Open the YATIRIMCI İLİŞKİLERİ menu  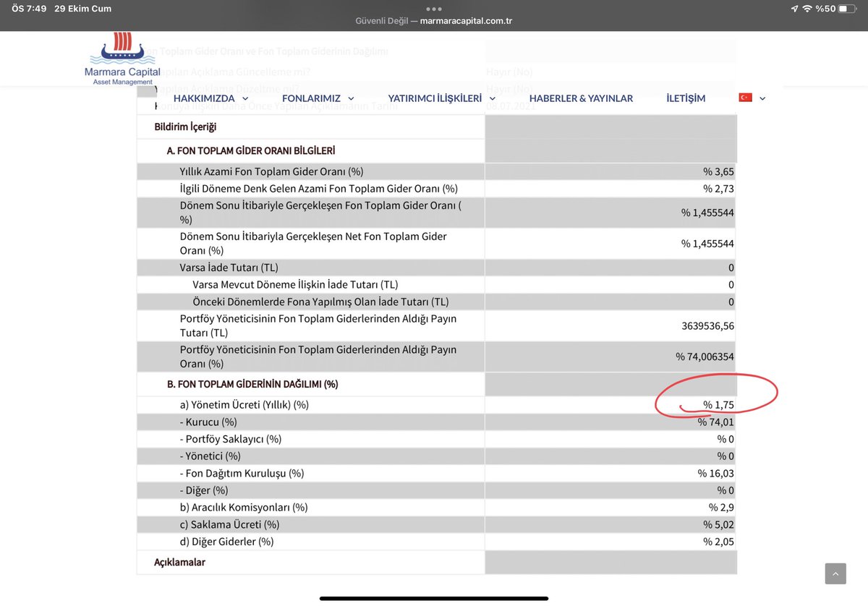[435, 98]
